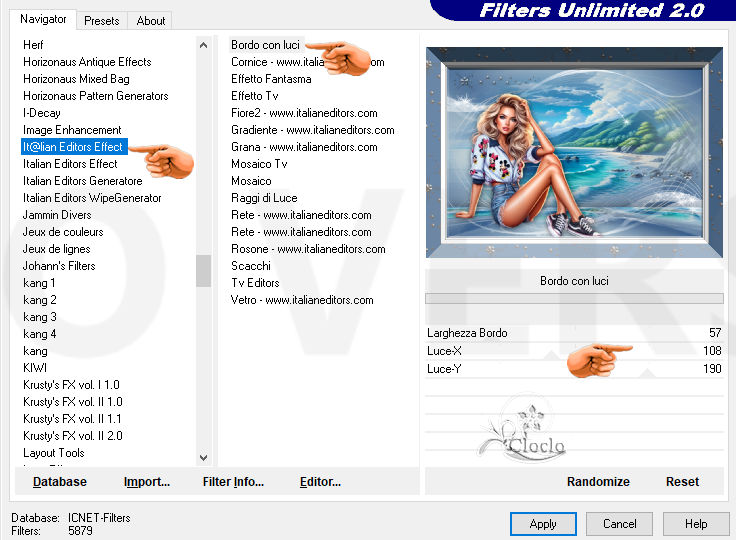Choose Vetro - www.italianeditors.com filter
This screenshot has height=540, width=736.
coord(302,300)
